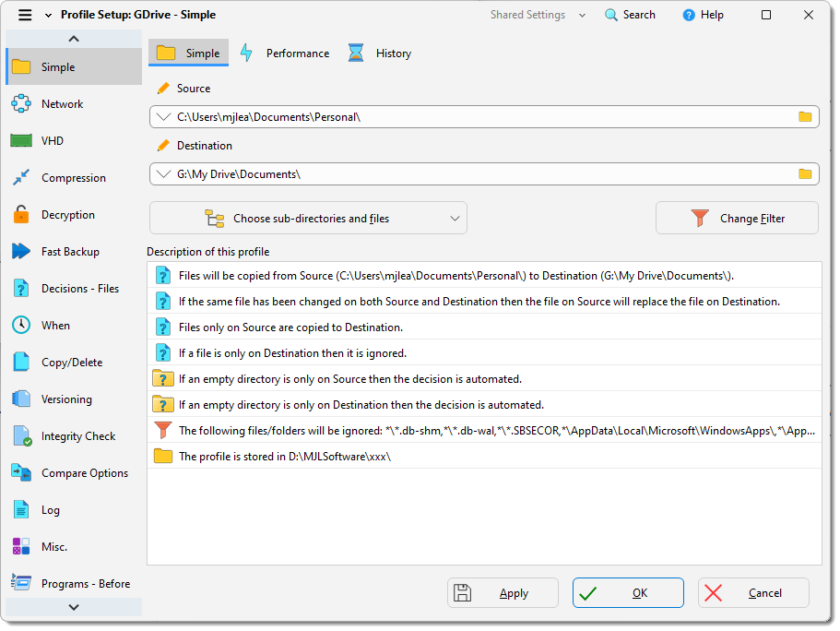
Task: Open the When scheduling section
Action: 54,325
